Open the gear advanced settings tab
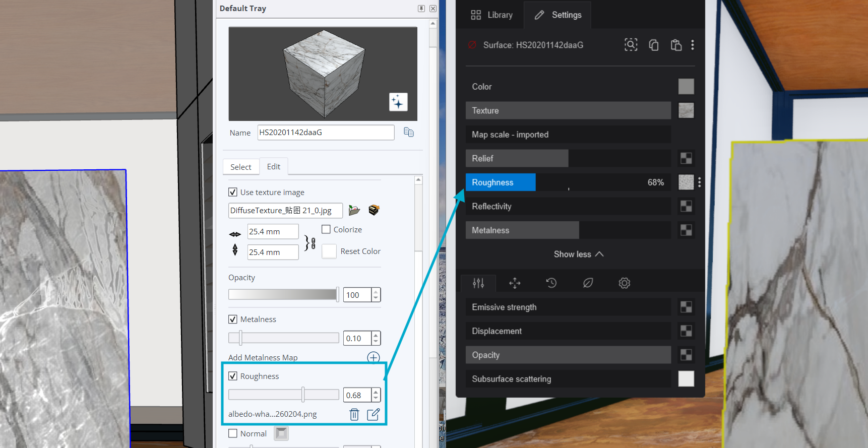 (624, 283)
